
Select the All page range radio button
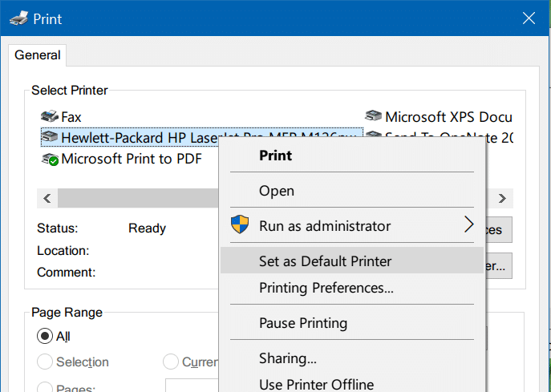click(45, 336)
